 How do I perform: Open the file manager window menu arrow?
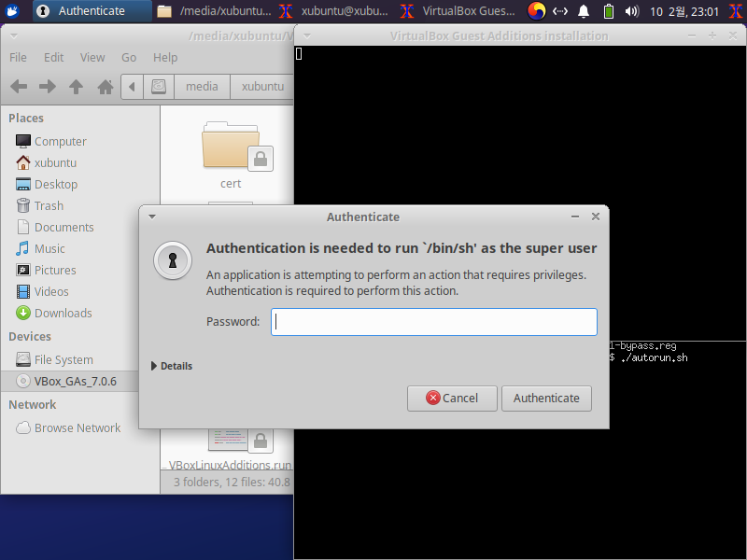[x=14, y=36]
